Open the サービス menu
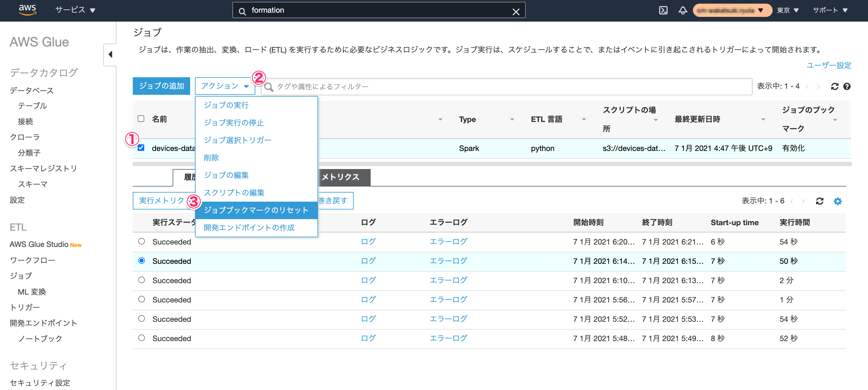Viewport: 868px width, 390px height. [x=75, y=10]
